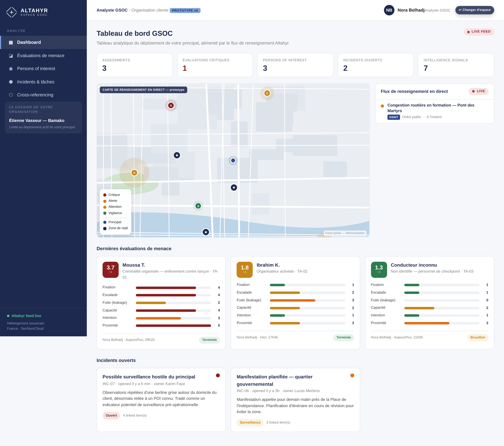504x446 pixels.
Task: Click the star marker on the river
Action: (x=206, y=232)
